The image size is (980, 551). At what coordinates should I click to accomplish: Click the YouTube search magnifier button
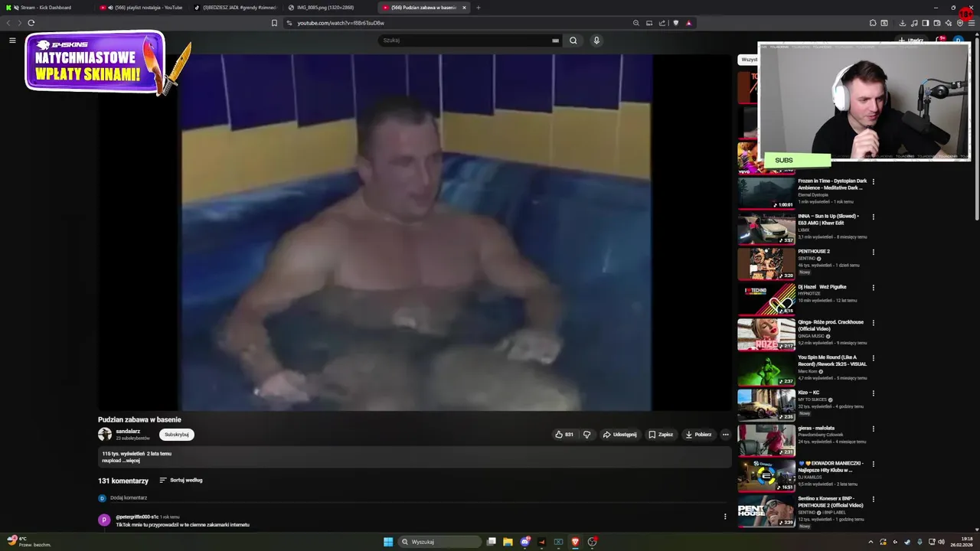pos(573,41)
